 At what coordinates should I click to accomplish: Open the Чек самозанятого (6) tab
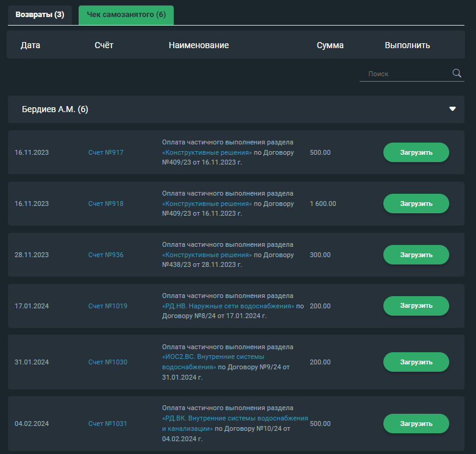(126, 15)
